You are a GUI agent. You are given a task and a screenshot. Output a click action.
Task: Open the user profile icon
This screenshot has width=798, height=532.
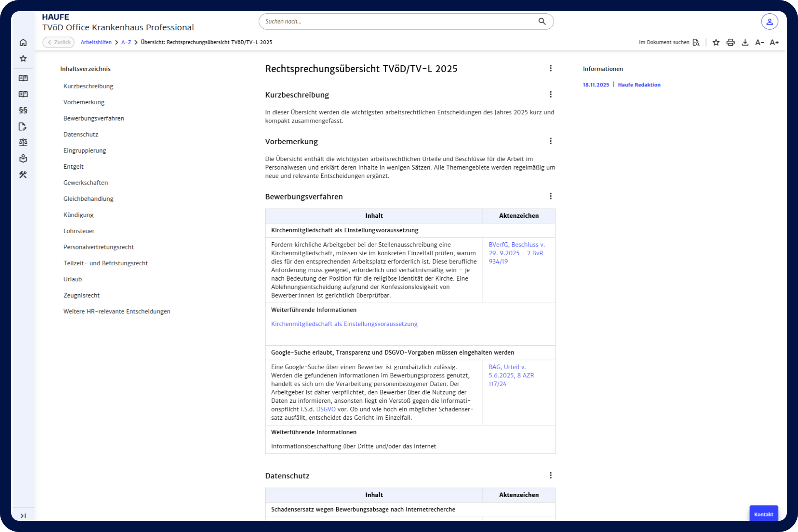pyautogui.click(x=769, y=22)
